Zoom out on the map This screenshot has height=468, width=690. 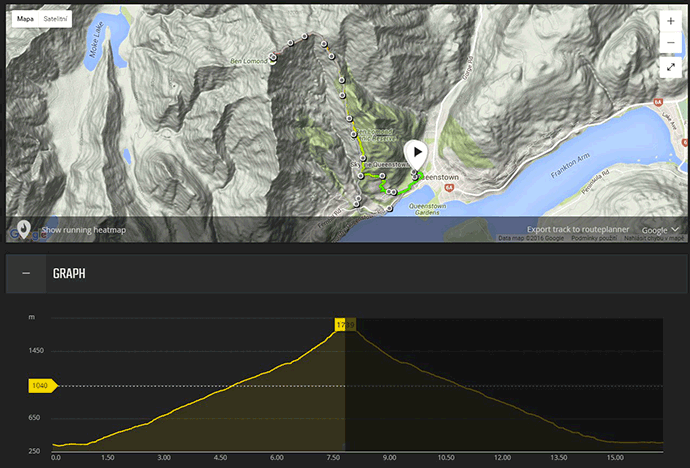[x=670, y=43]
